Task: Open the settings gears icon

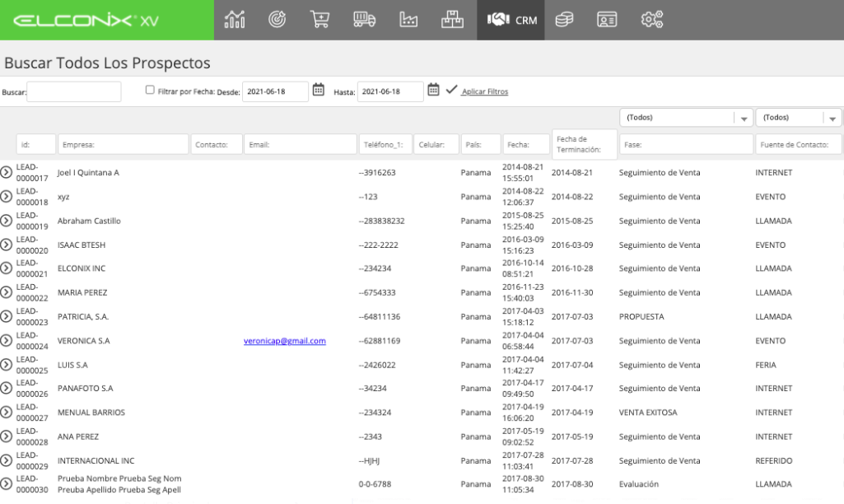Action: [x=652, y=20]
